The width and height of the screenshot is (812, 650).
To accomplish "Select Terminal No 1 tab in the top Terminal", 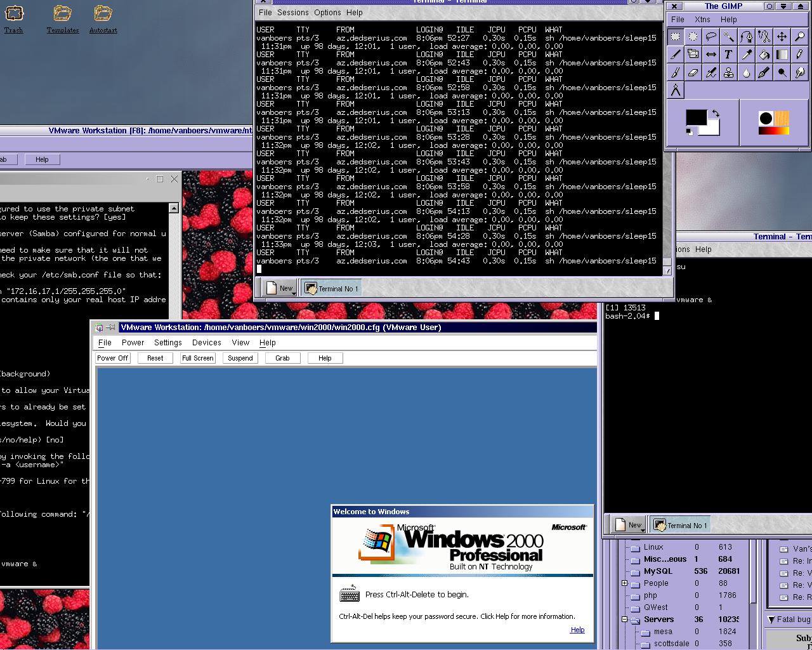I will click(331, 288).
